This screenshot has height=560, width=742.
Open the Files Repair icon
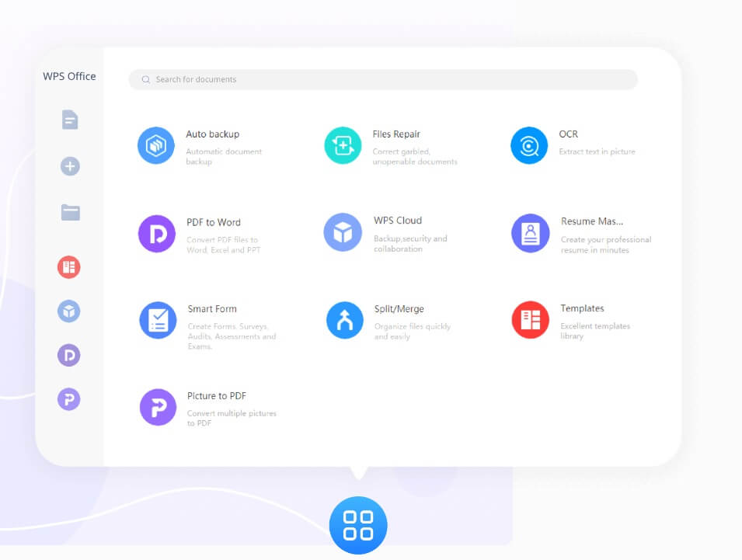[x=343, y=145]
